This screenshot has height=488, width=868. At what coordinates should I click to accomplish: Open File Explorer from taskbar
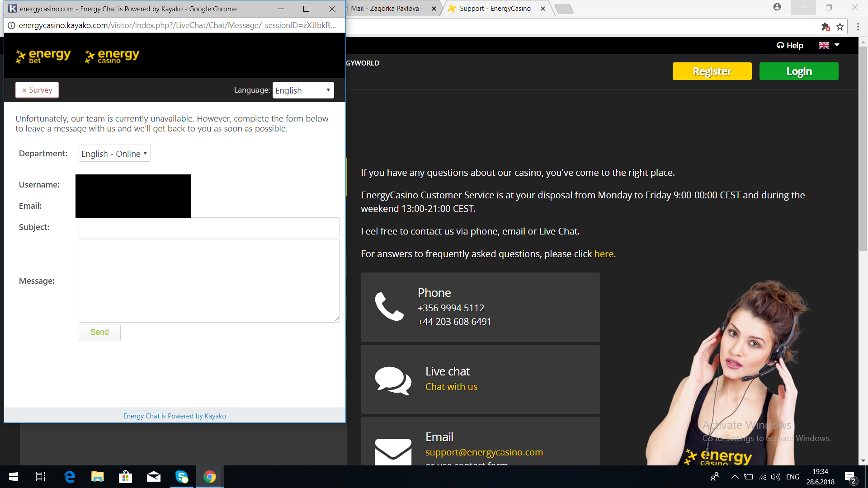(x=98, y=477)
